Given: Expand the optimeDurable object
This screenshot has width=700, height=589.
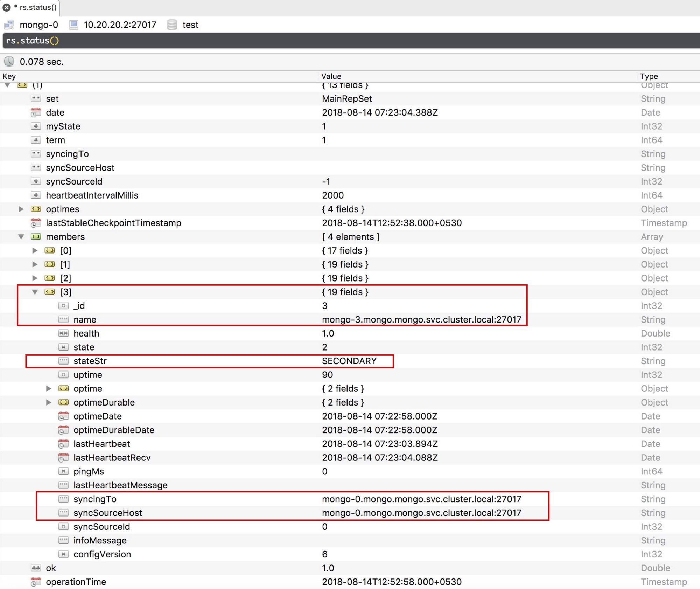Looking at the screenshot, I should point(49,402).
